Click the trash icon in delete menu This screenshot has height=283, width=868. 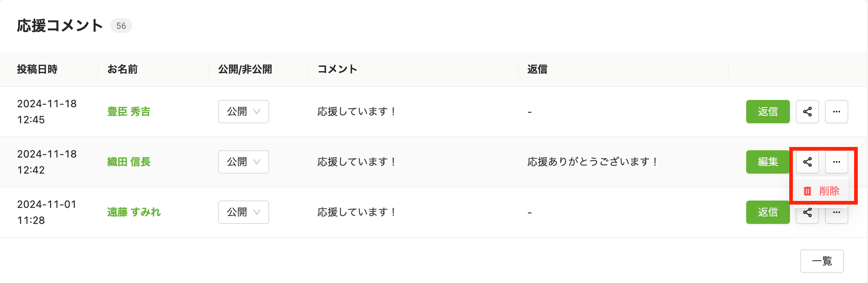(807, 191)
